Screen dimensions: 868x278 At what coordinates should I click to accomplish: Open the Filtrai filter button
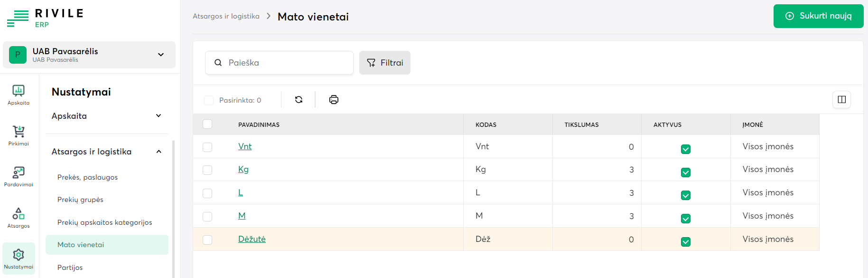point(384,63)
